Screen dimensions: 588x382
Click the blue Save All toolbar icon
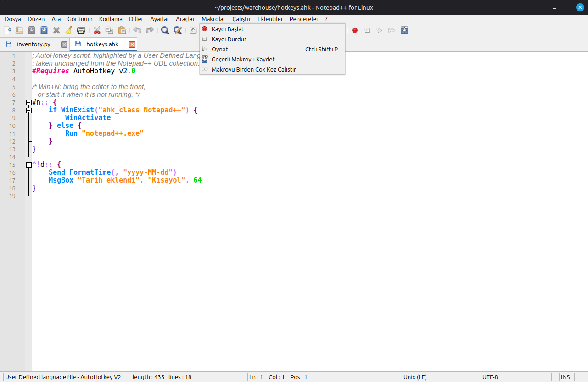point(44,30)
